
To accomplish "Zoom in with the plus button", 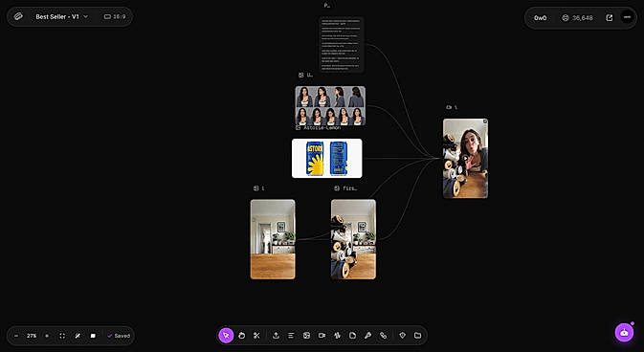I will [47, 336].
